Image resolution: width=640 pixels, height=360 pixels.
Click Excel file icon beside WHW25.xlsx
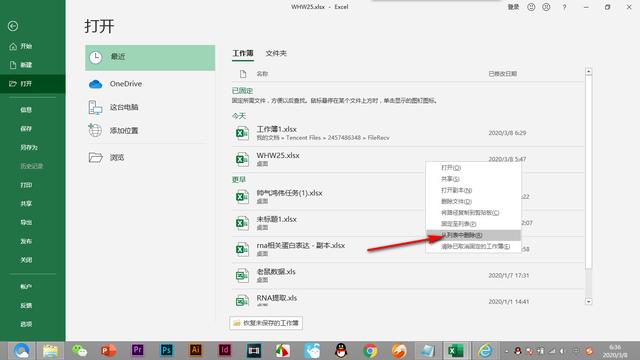click(x=242, y=160)
